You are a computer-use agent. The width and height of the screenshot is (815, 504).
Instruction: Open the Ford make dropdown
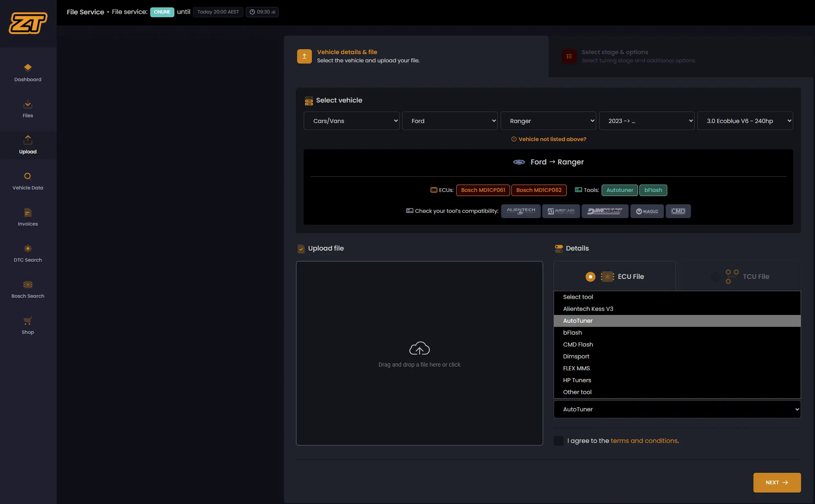coord(450,121)
